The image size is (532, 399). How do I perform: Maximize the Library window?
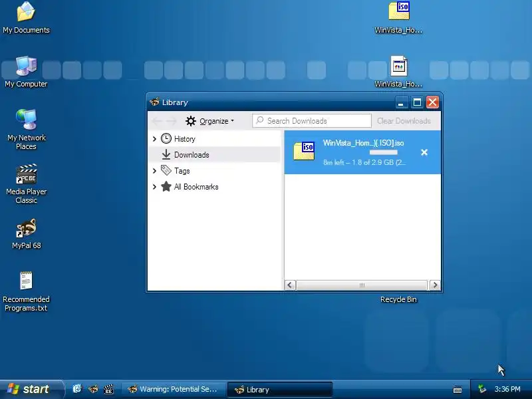417,102
